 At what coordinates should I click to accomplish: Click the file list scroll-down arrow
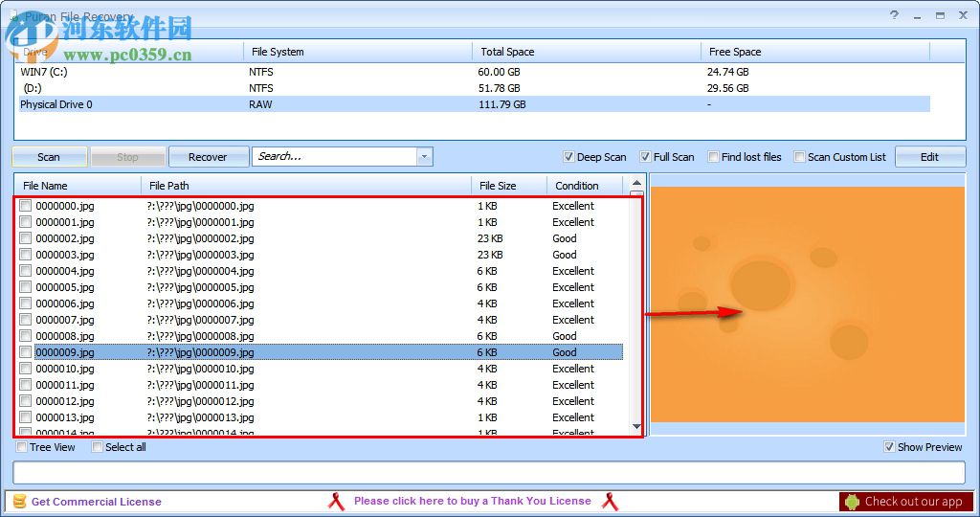[636, 426]
